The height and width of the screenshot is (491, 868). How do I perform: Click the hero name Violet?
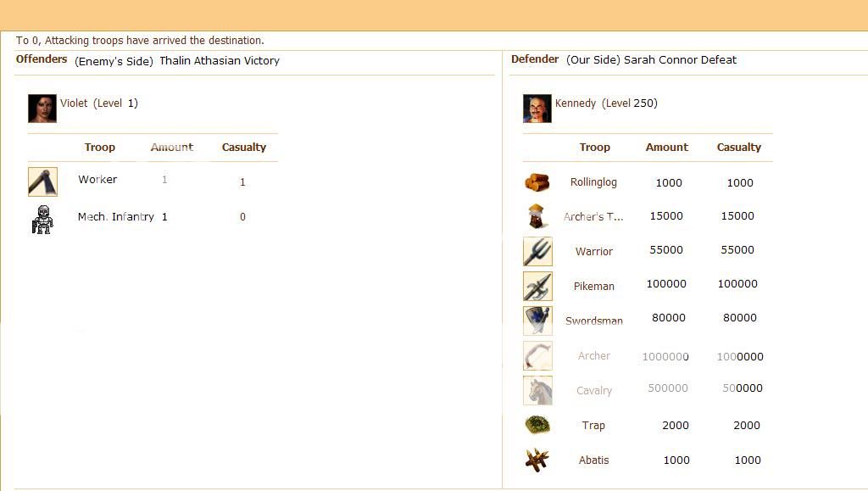74,103
